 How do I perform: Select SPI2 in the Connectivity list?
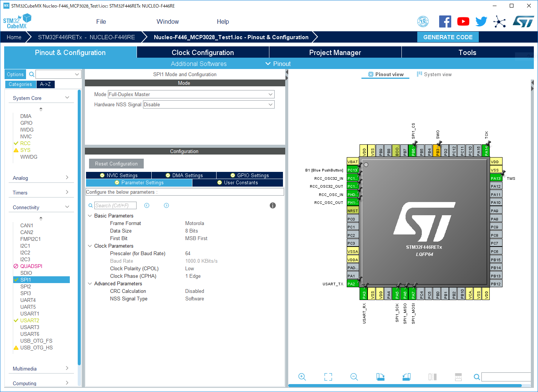[26, 286]
